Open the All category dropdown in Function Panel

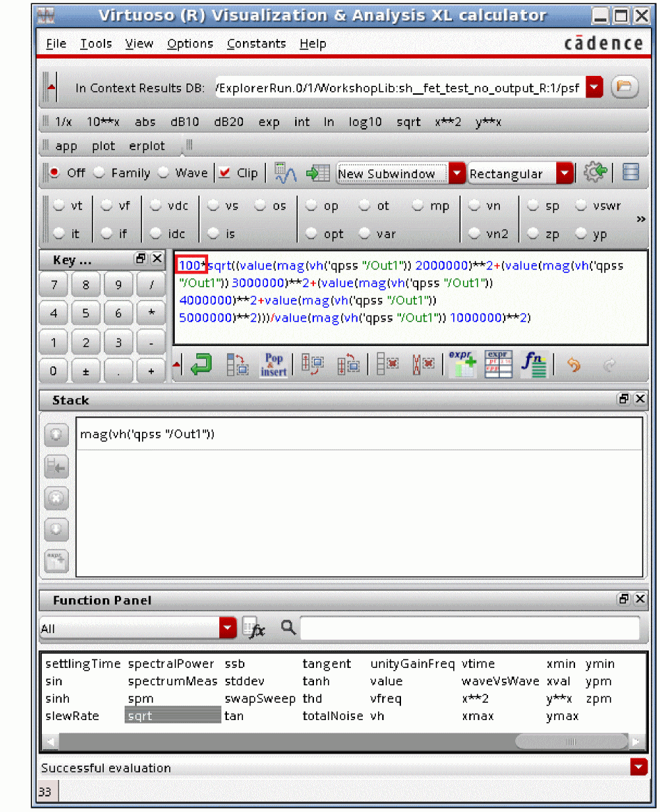[x=227, y=628]
